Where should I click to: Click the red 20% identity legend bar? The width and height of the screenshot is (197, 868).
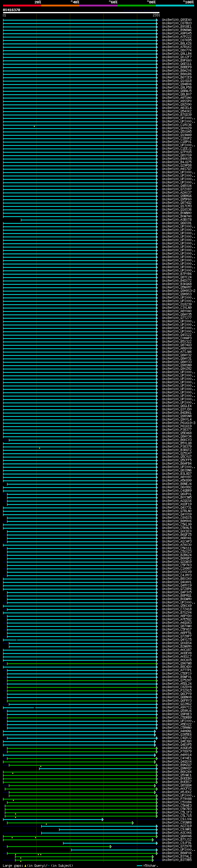22,6
